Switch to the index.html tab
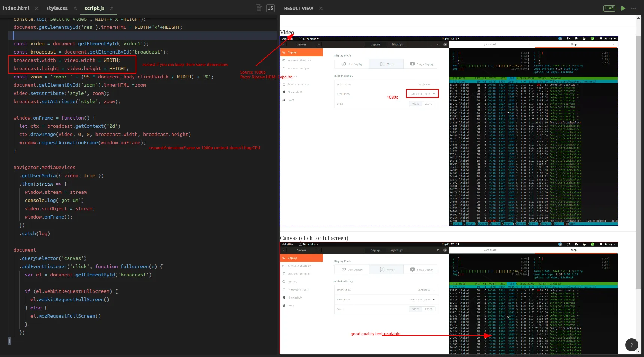644x357 pixels. pos(16,8)
